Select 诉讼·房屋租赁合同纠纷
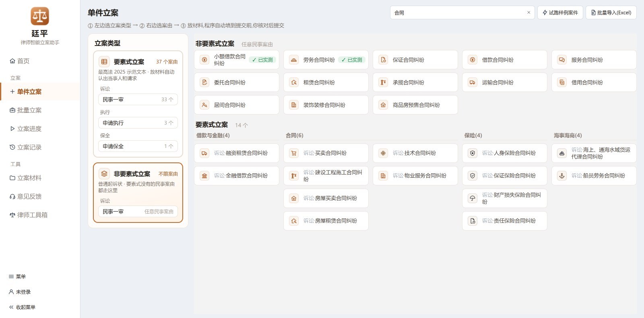The image size is (644, 318). pos(326,221)
